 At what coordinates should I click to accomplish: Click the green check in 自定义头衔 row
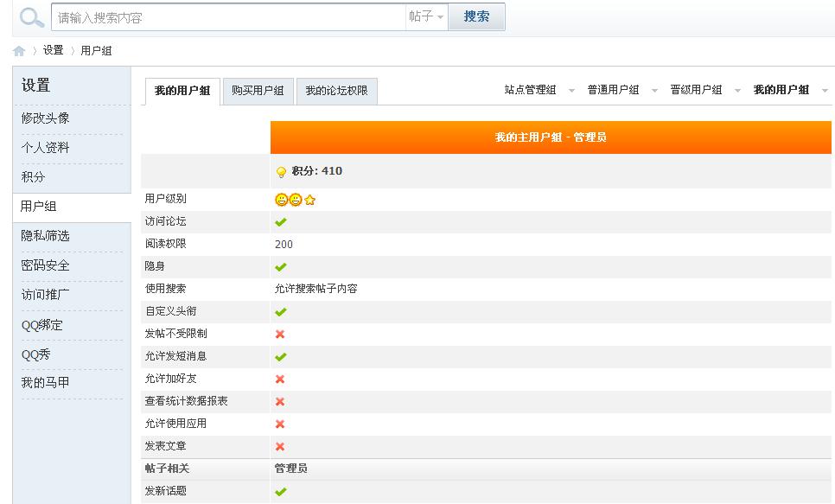click(x=281, y=311)
